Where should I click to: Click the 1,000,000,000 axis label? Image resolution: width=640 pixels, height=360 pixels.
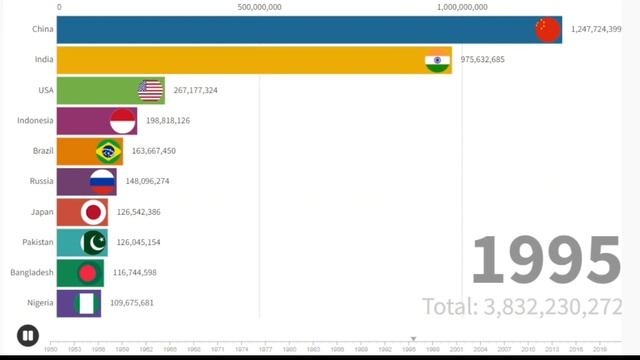pyautogui.click(x=462, y=7)
